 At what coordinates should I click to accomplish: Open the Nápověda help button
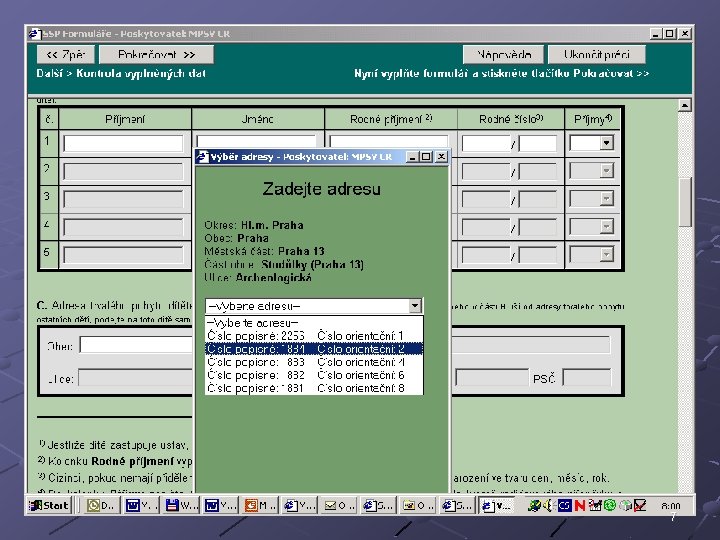pos(503,55)
